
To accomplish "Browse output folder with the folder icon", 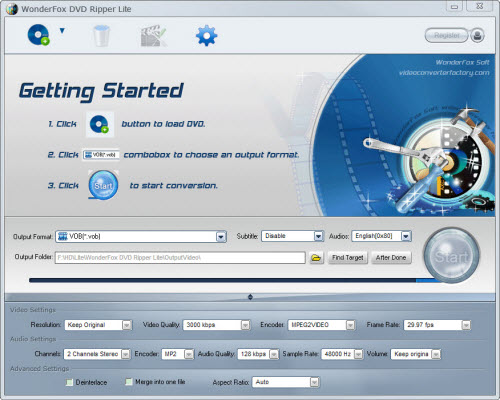I will coord(316,258).
